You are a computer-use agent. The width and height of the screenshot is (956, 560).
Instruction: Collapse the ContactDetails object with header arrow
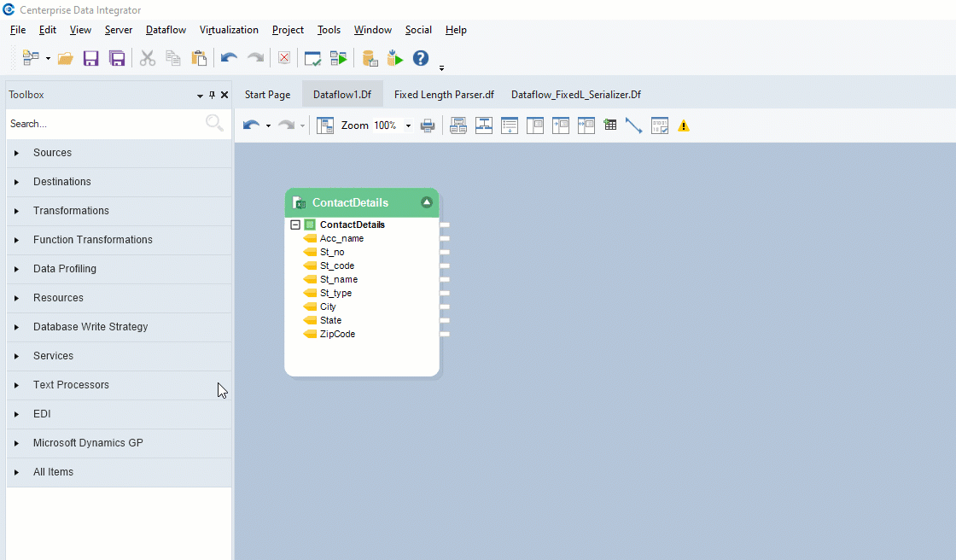[427, 202]
